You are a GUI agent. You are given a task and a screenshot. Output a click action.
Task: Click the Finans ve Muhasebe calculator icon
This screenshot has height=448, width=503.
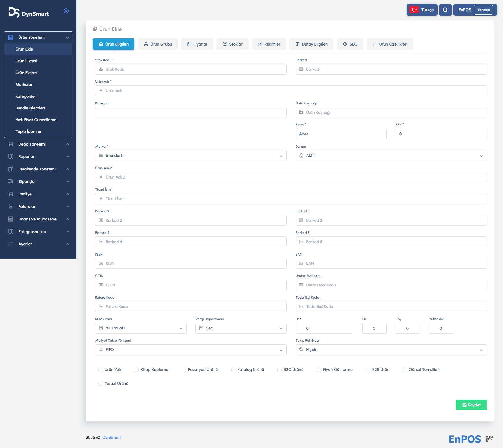(x=11, y=219)
